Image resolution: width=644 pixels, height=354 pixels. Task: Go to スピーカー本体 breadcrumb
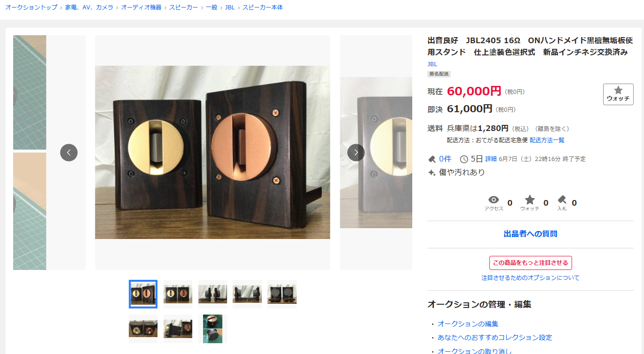click(263, 8)
